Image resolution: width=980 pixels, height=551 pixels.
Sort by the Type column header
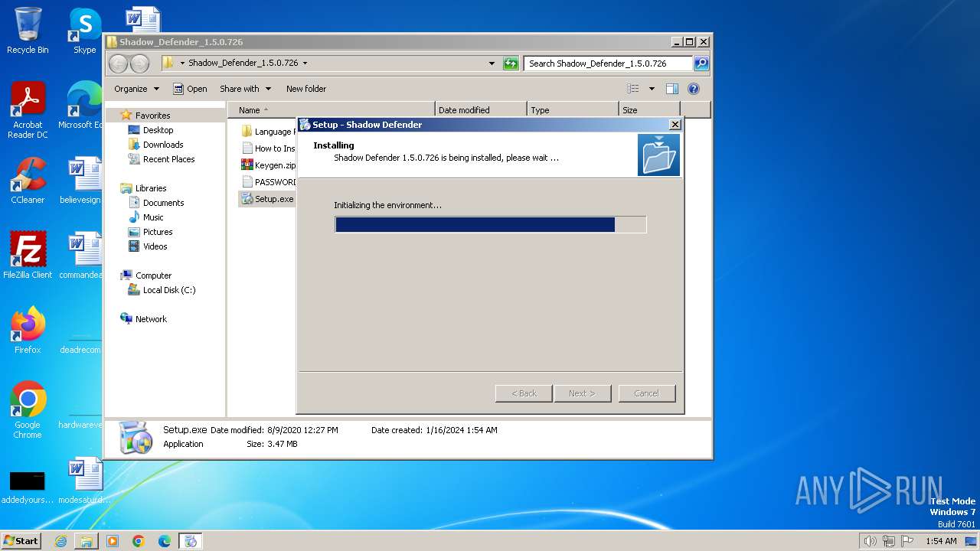point(573,110)
